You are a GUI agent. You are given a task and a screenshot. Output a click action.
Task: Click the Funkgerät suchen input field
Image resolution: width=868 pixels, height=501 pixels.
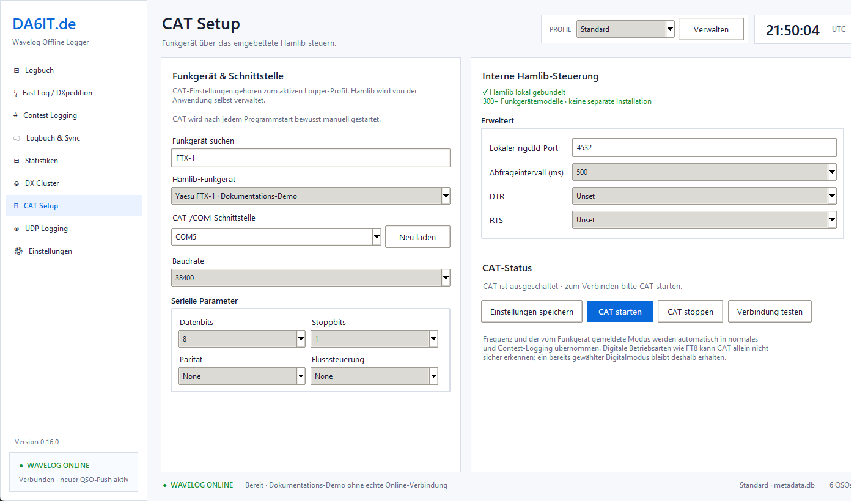(311, 158)
